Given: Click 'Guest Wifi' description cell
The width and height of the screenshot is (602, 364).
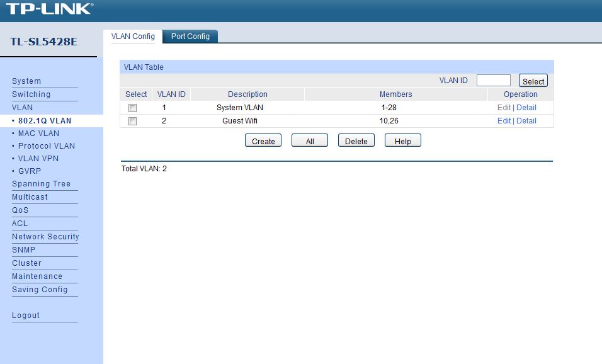Looking at the screenshot, I should click(240, 121).
